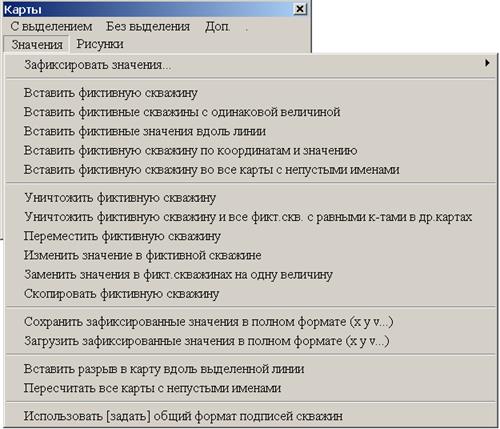The width and height of the screenshot is (500, 429).
Task: Open the 'Рисунки' menu
Action: 100,44
